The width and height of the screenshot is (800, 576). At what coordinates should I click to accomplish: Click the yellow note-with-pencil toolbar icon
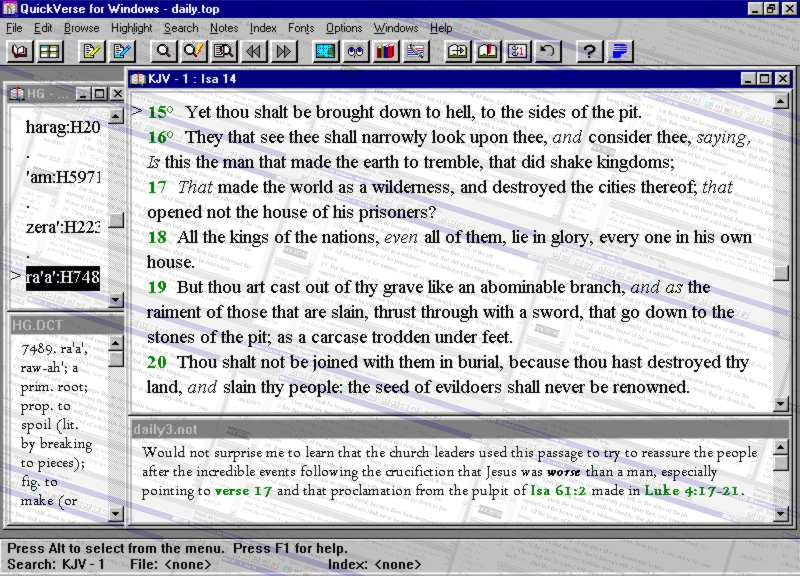(92, 52)
